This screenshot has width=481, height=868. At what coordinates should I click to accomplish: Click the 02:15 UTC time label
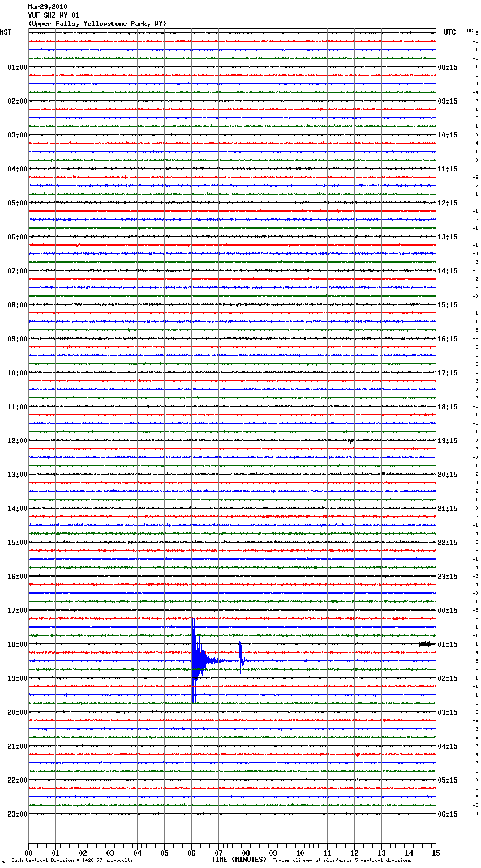(448, 678)
